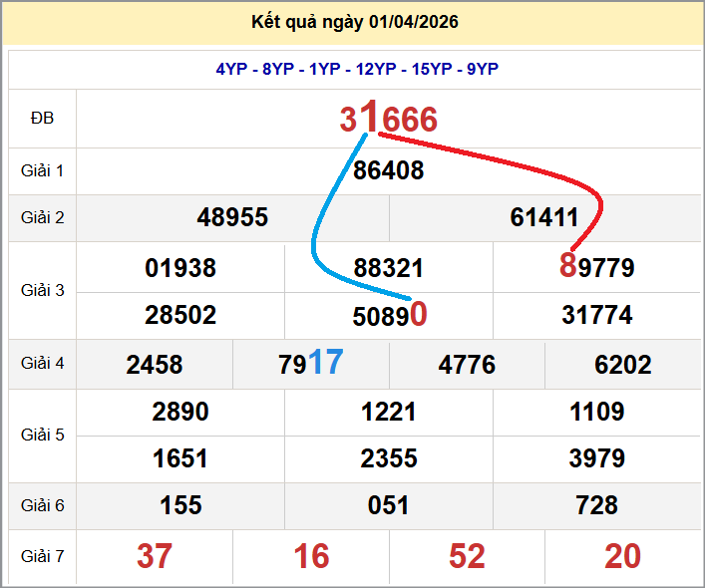Image resolution: width=705 pixels, height=588 pixels.
Task: Select the Giải 3 number 89779
Action: [x=597, y=268]
